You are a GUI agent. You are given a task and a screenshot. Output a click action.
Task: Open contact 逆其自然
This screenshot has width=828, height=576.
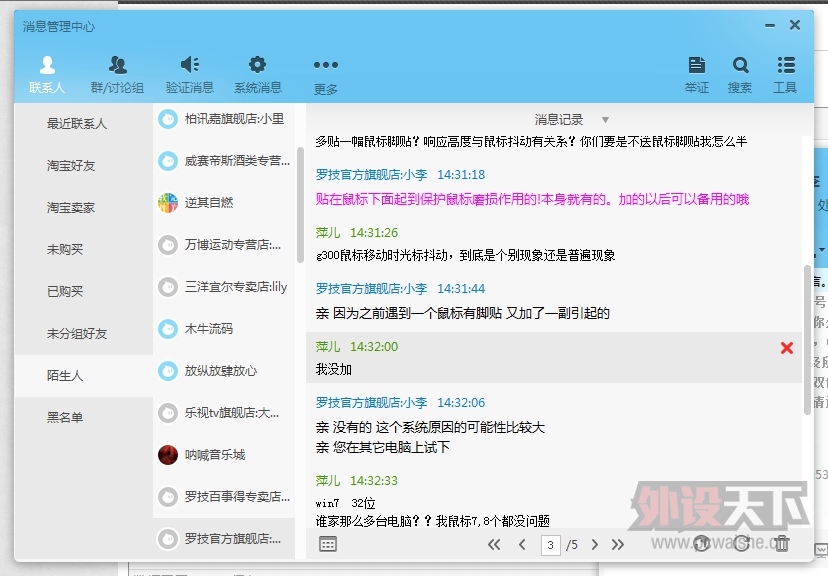224,203
